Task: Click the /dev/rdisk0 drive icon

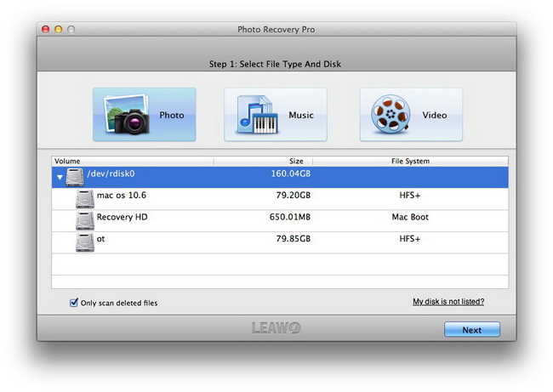Action: coord(75,177)
